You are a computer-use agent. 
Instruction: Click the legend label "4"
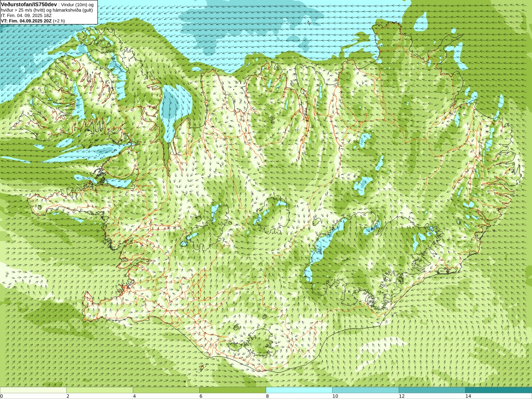[134, 396]
